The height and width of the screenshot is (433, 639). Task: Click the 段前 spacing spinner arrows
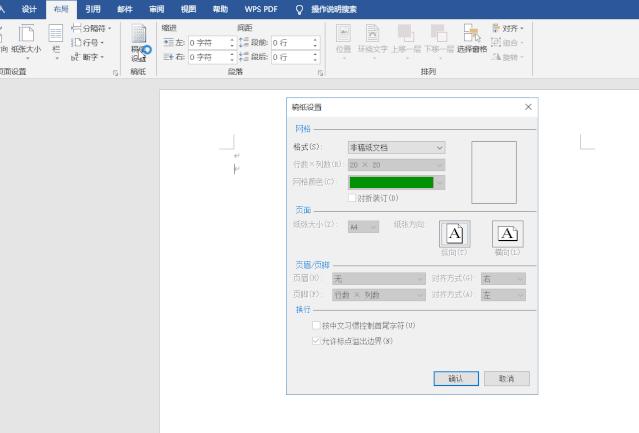(x=315, y=42)
